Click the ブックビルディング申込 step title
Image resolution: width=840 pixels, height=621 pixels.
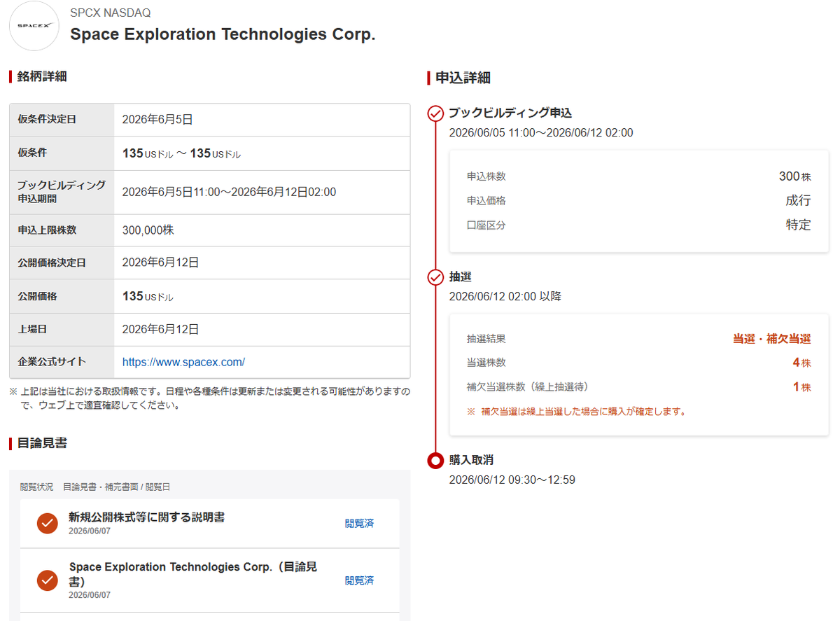click(x=510, y=113)
